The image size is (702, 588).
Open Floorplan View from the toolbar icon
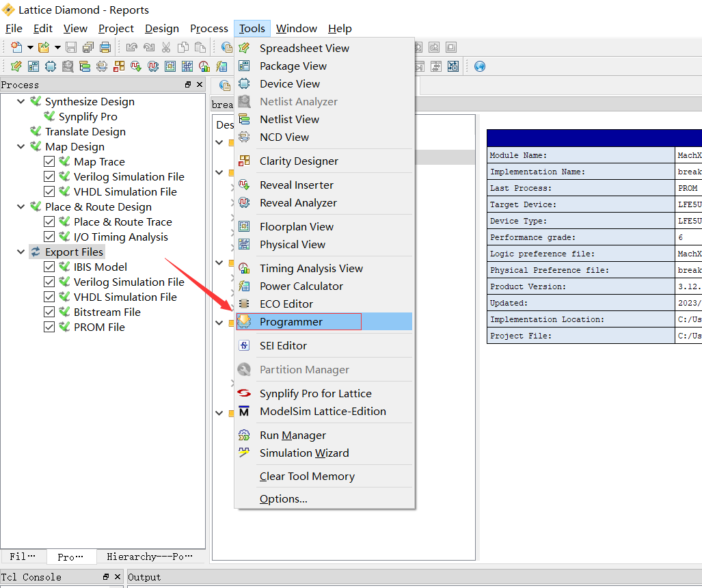170,67
